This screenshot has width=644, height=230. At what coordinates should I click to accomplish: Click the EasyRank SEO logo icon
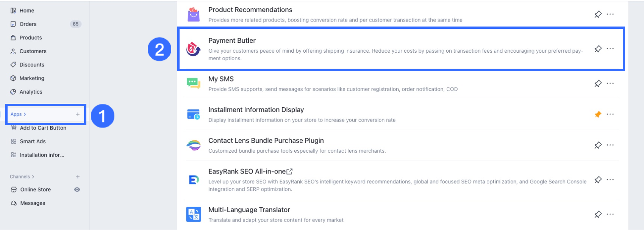(x=194, y=180)
